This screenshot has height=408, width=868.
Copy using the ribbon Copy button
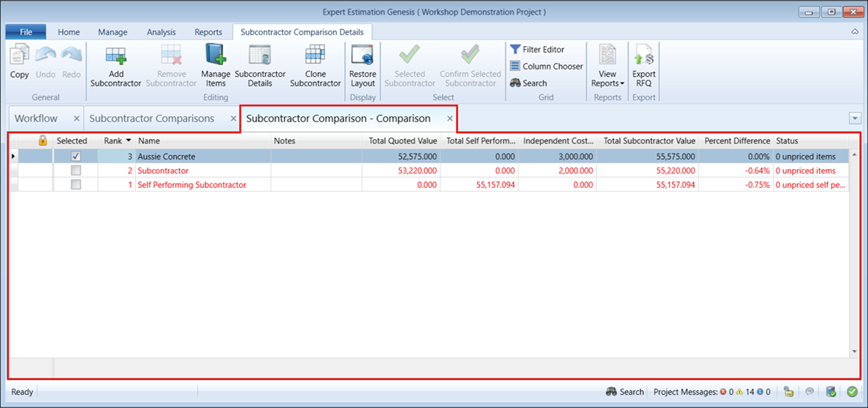(20, 62)
